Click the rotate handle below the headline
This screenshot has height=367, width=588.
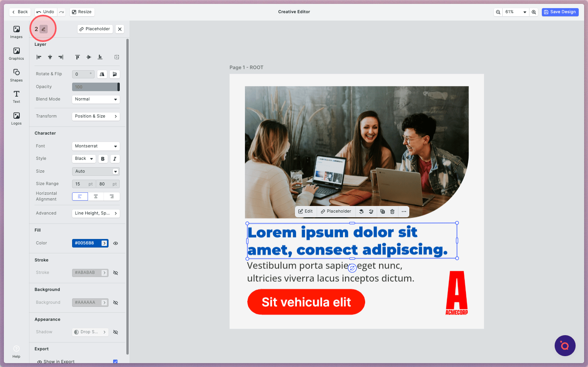[x=352, y=268]
